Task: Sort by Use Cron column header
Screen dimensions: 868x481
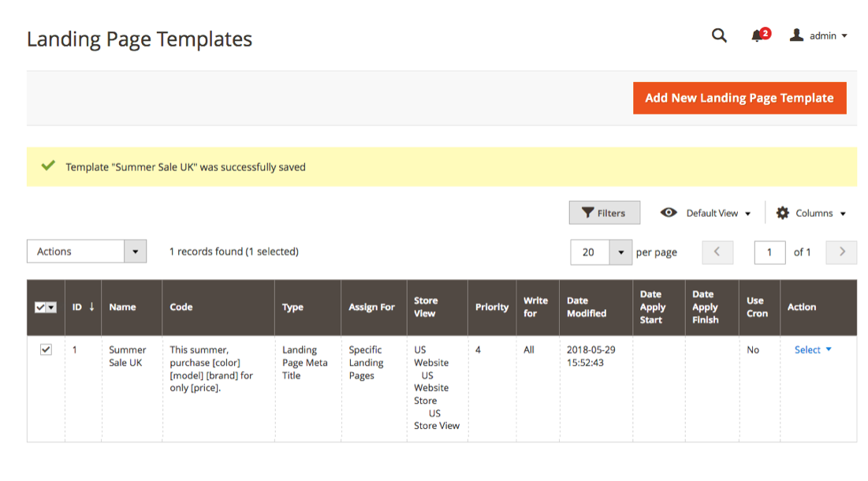Action: coord(759,308)
